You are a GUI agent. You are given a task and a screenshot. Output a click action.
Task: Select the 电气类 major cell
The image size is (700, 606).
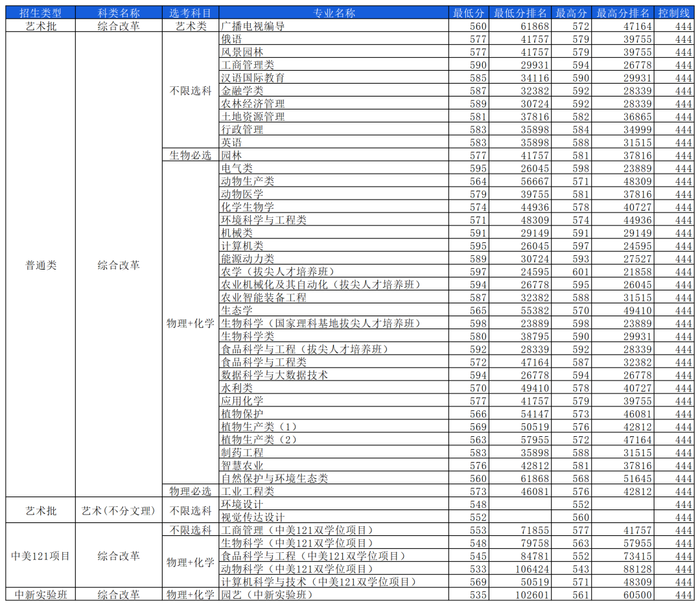(x=334, y=169)
